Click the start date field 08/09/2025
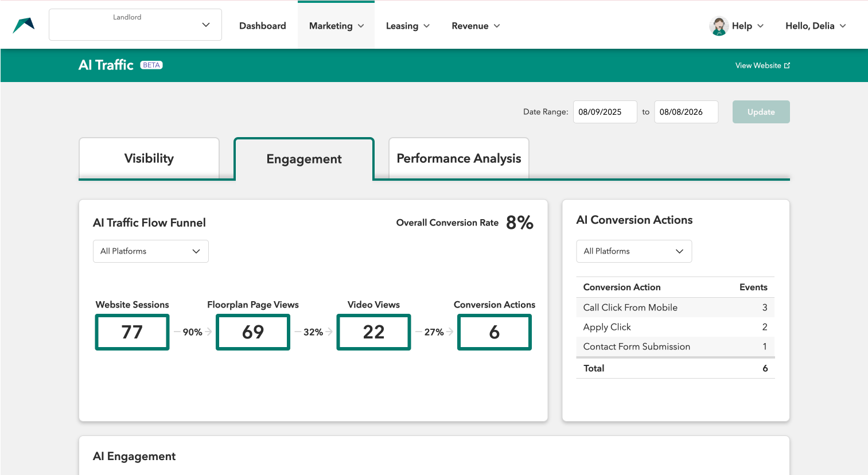Screen dimensions: 868x475 point(605,112)
